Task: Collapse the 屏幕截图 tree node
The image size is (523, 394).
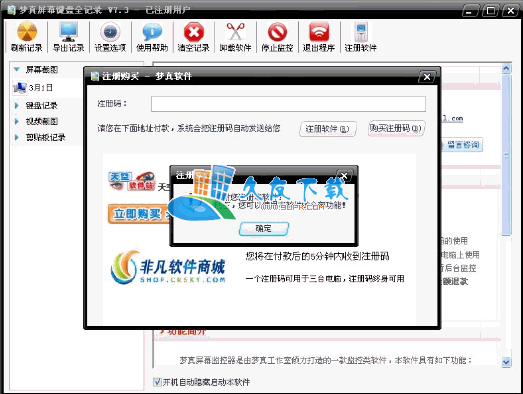Action: tap(16, 69)
